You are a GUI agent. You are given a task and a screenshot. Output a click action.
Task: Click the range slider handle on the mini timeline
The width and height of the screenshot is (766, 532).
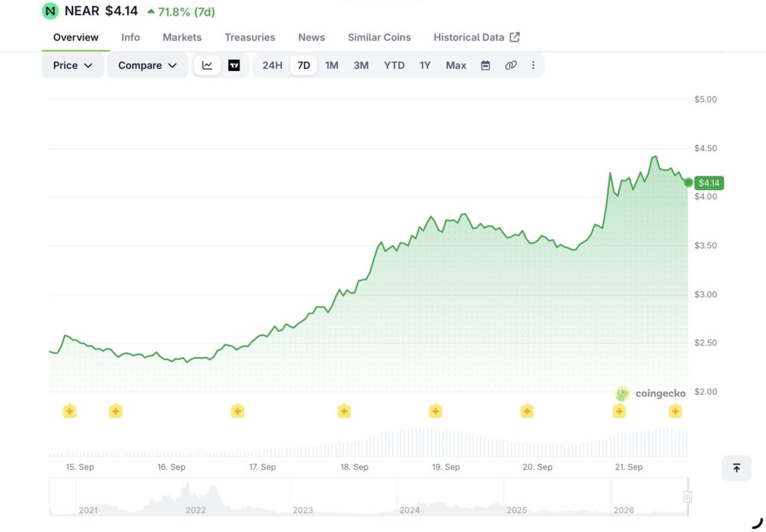(x=687, y=497)
